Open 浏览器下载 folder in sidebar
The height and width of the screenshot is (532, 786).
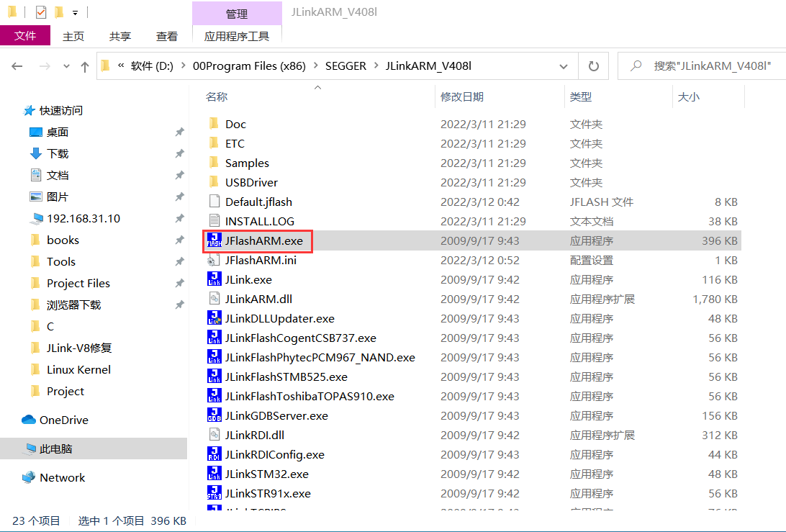click(73, 305)
